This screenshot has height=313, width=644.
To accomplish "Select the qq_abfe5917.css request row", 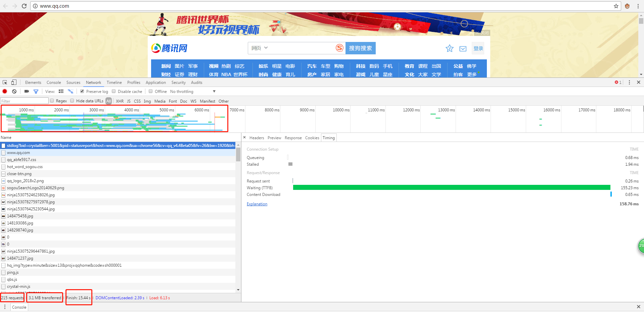I will (118, 160).
